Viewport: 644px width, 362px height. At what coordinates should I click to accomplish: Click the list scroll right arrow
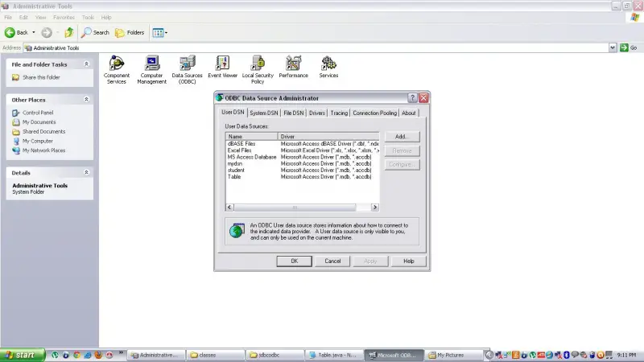click(374, 208)
